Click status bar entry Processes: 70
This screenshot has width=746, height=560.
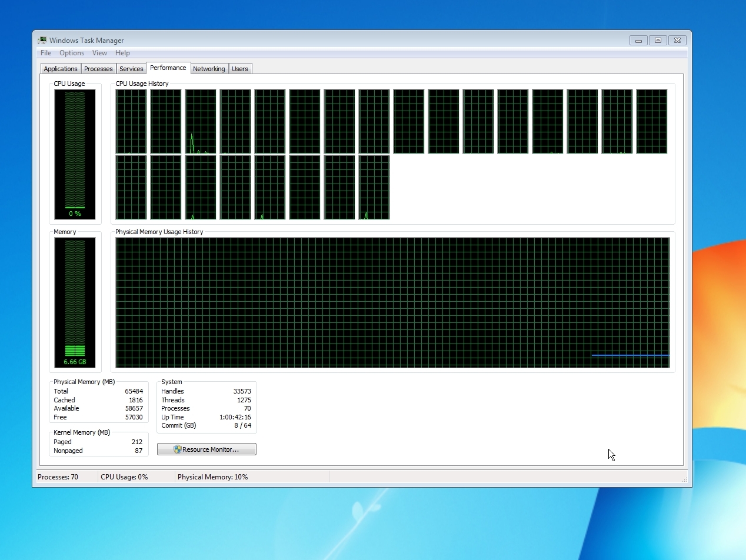pos(58,477)
